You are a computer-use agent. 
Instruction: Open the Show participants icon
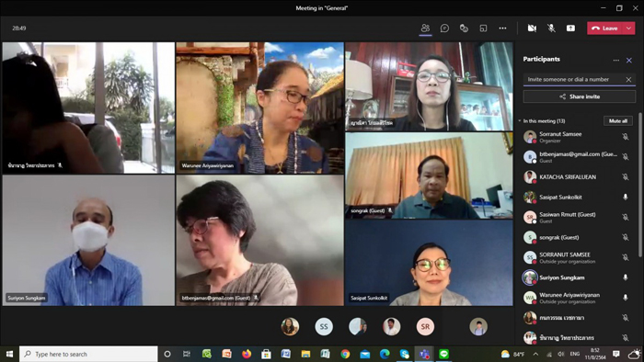click(x=425, y=28)
